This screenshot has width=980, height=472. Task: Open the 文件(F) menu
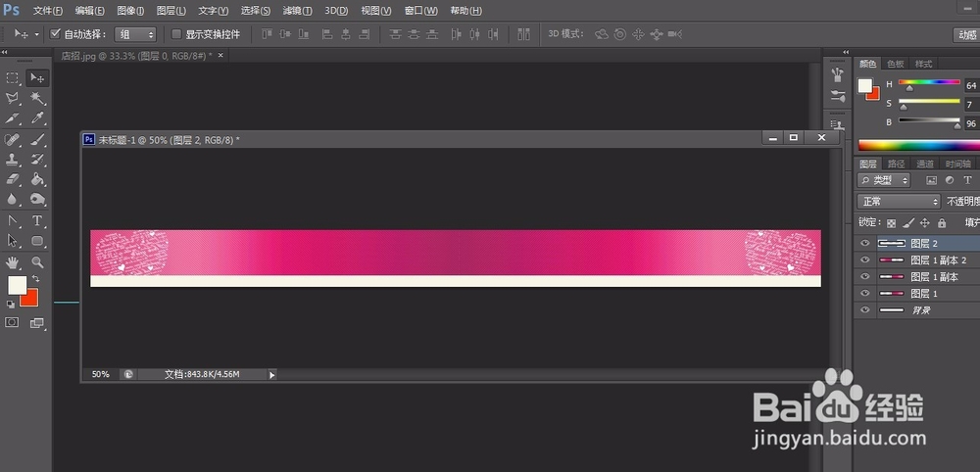(x=48, y=11)
